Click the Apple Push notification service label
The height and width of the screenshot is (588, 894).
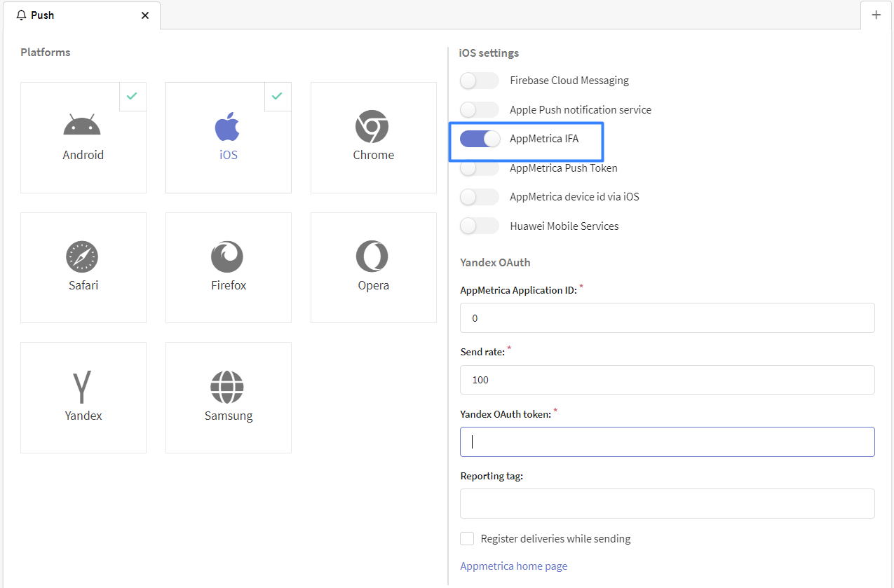[581, 110]
